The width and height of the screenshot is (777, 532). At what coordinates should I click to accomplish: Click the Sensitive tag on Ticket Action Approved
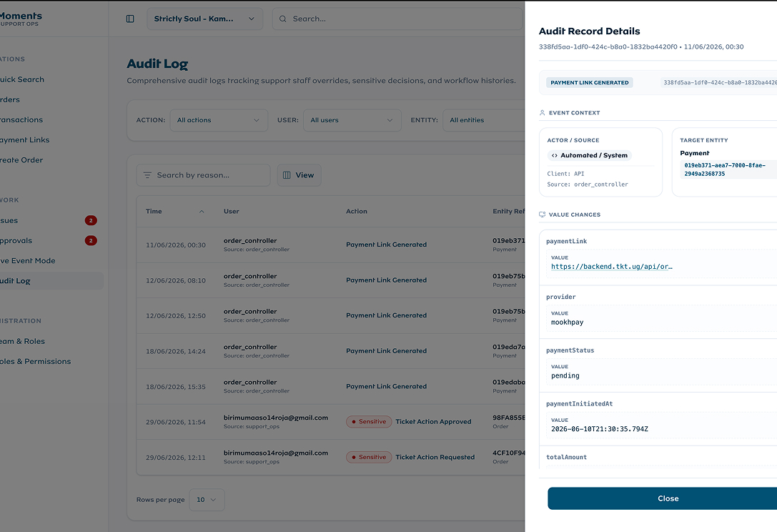coord(369,422)
